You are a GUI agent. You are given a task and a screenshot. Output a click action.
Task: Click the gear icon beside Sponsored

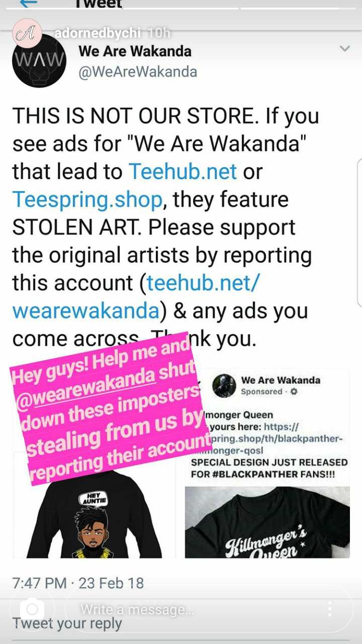pos(294,391)
